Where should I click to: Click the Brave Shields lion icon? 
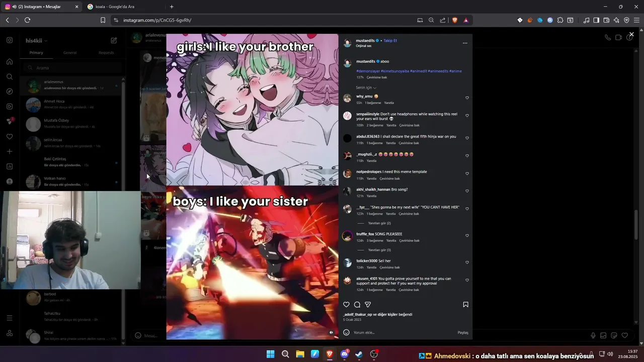click(x=455, y=20)
